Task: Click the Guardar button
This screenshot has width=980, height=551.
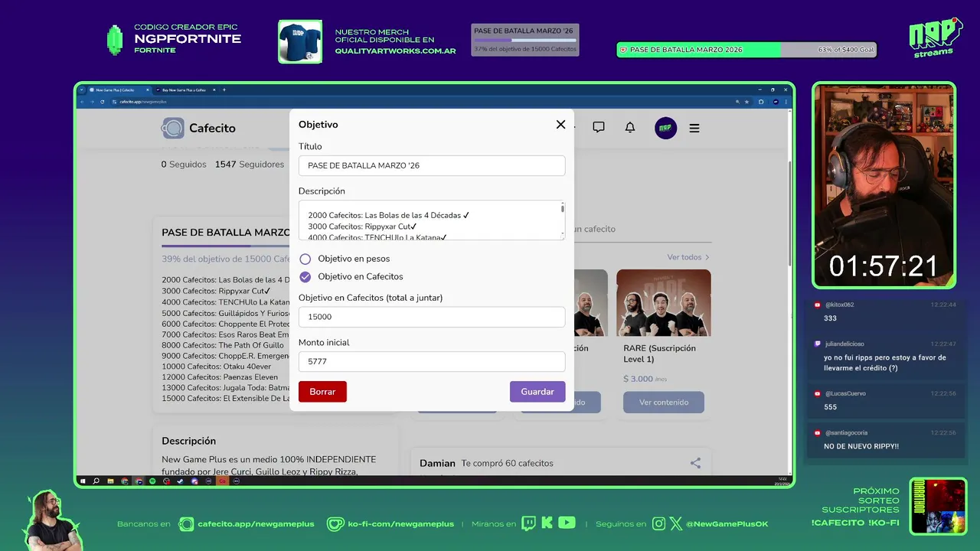Action: [x=537, y=391]
